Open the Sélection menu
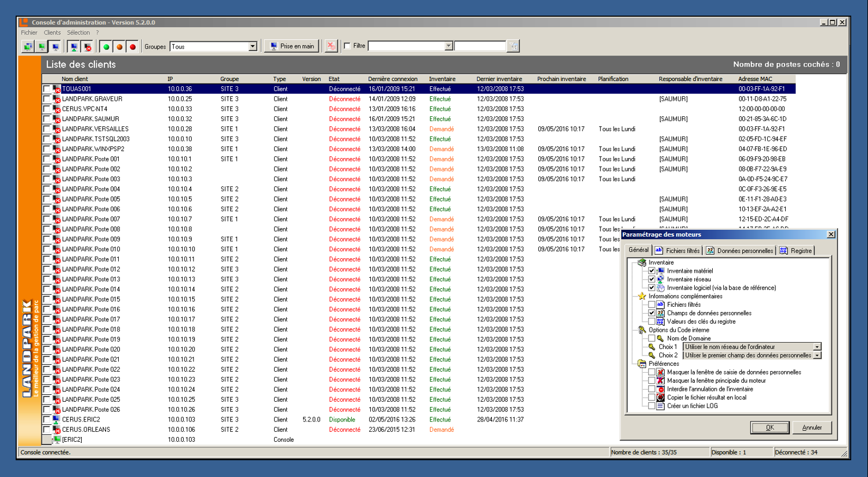This screenshot has width=868, height=477. (78, 33)
